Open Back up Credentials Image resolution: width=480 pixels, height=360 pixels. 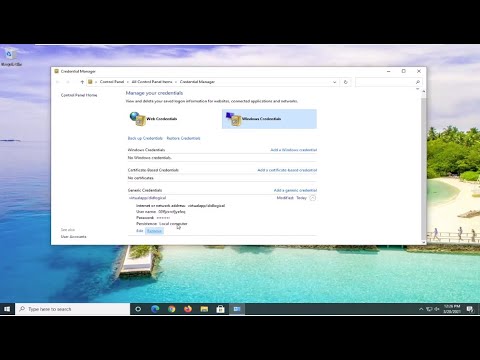click(145, 138)
